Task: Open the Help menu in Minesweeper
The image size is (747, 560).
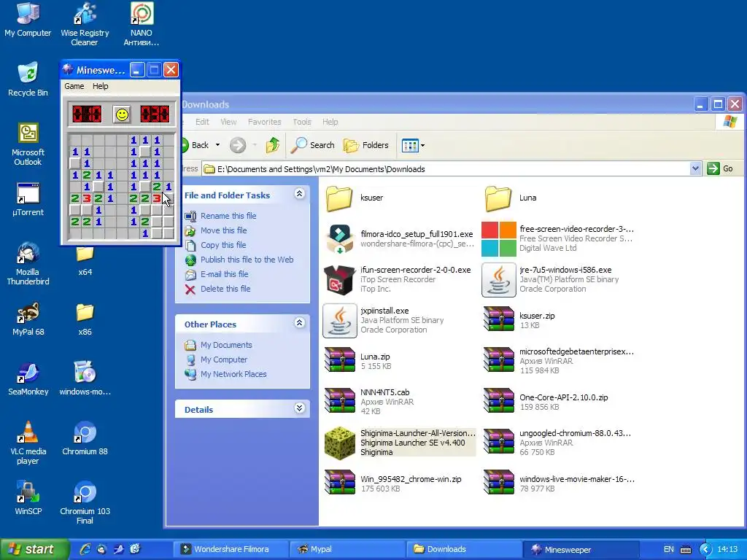Action: (x=100, y=86)
